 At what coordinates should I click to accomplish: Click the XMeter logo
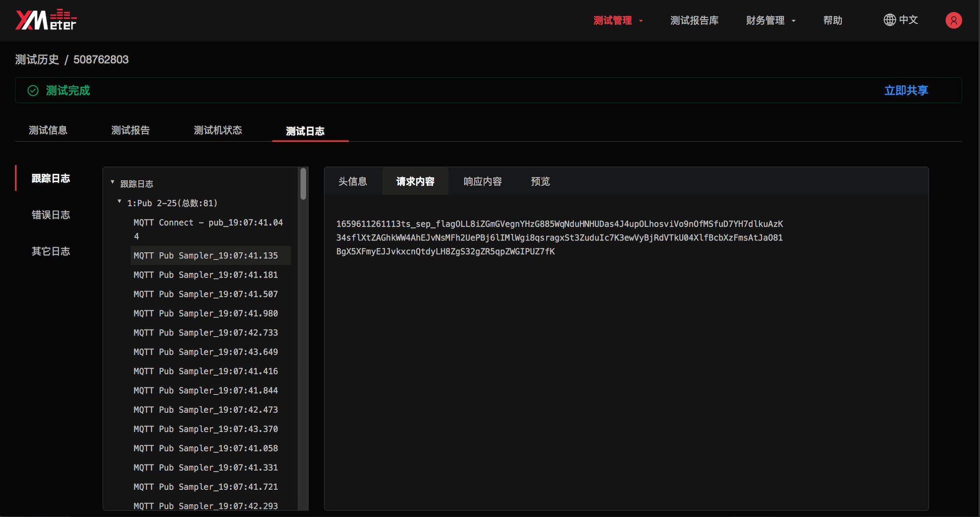(x=46, y=19)
